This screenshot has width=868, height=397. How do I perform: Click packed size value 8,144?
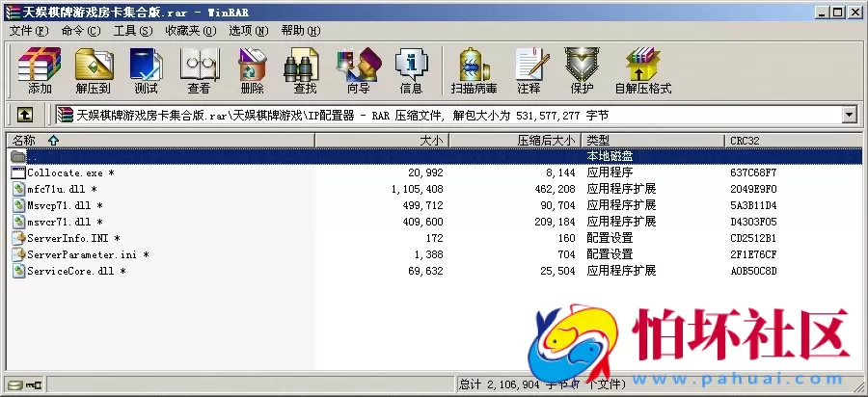[x=560, y=173]
